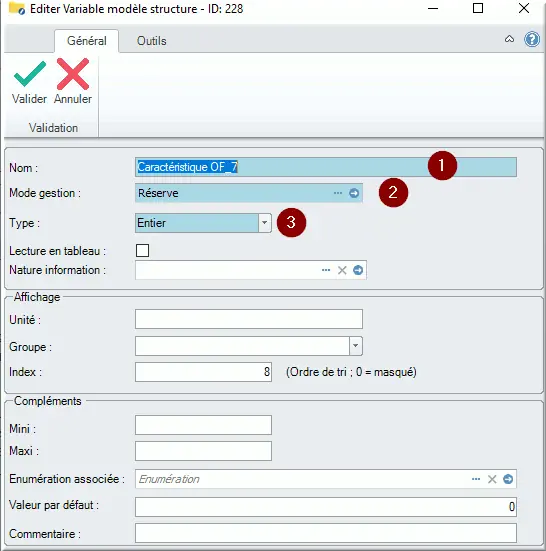Image resolution: width=546 pixels, height=551 pixels.
Task: Switch to the Outils tab
Action: point(151,41)
